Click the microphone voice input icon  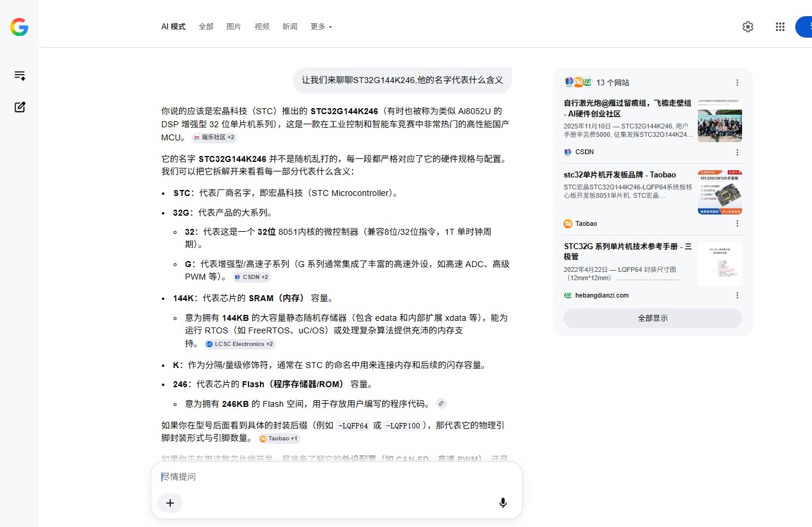503,503
